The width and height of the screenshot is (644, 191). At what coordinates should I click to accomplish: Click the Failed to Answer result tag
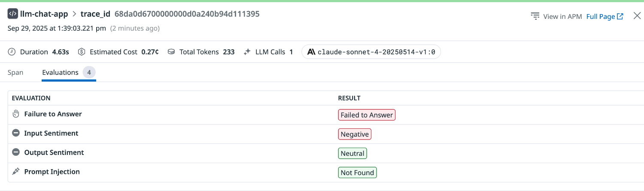[367, 115]
